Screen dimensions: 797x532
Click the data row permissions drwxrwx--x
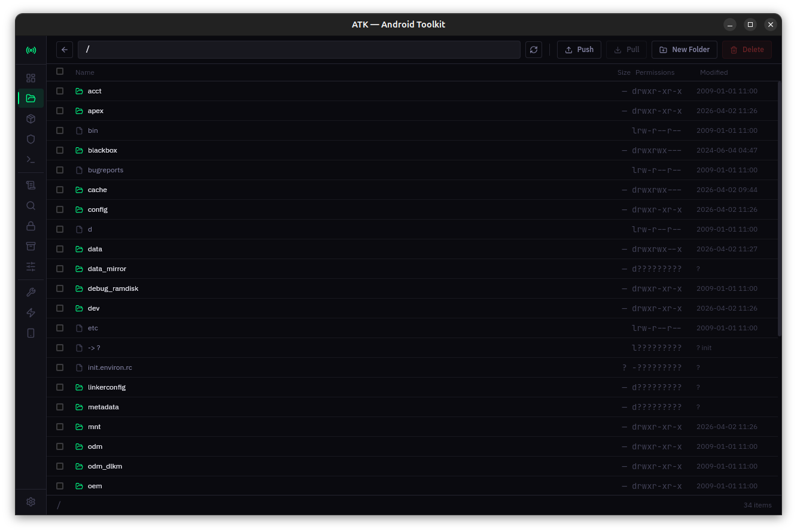click(657, 249)
